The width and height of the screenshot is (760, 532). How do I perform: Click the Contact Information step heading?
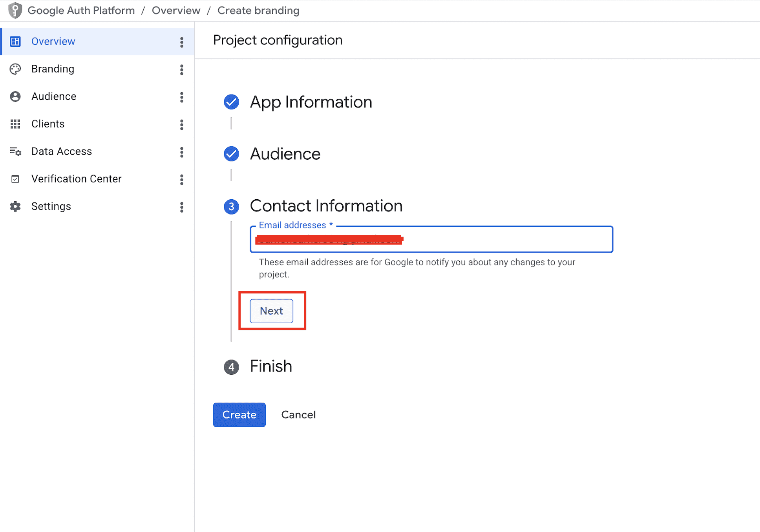pyautogui.click(x=326, y=206)
